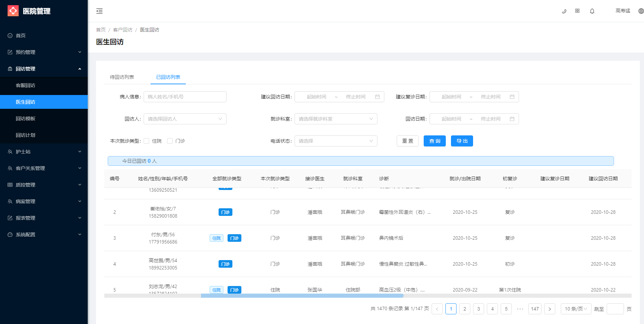Open 医生回访 in sidebar

[44, 102]
